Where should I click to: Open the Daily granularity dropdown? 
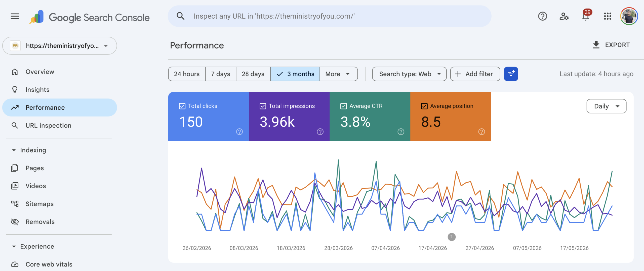(606, 106)
